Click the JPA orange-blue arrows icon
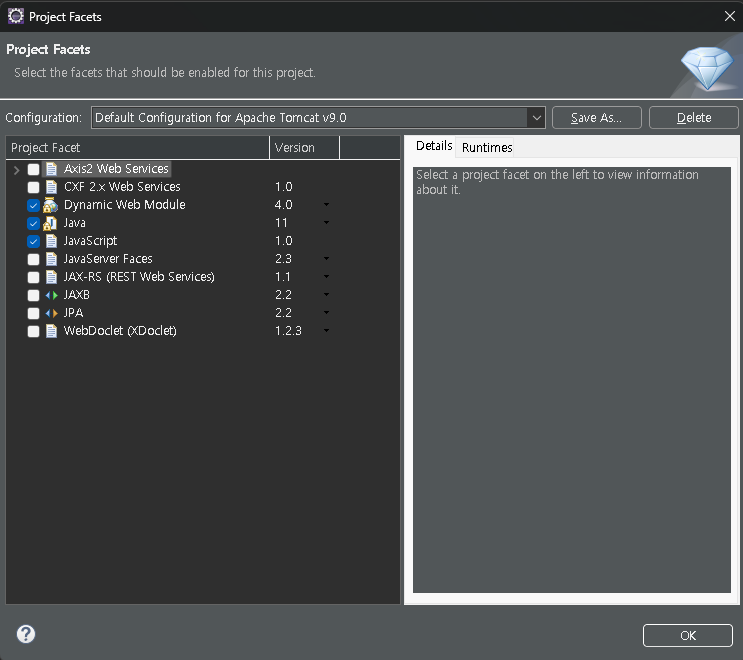 (51, 313)
